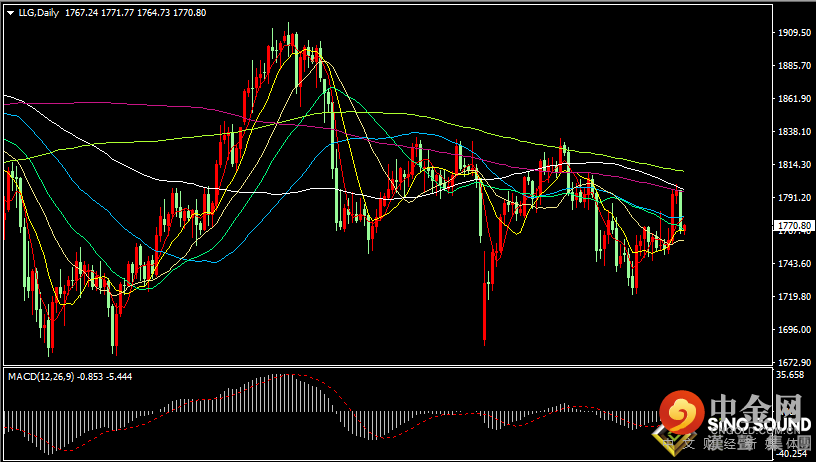
Task: Click the orange swirl logo watermark
Action: click(x=682, y=412)
